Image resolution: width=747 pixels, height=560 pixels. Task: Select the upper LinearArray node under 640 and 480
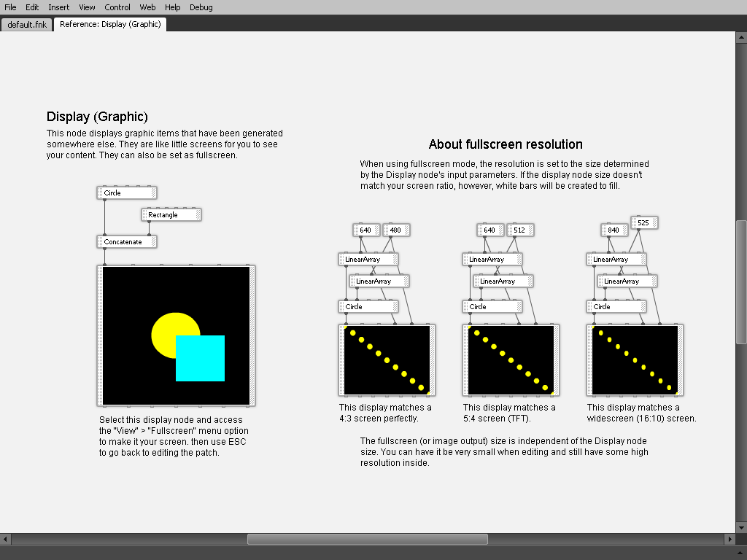point(368,260)
